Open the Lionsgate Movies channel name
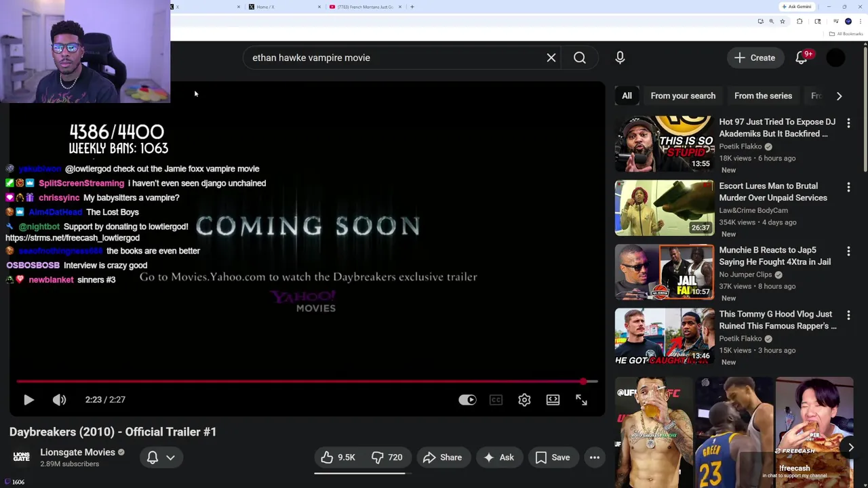The height and width of the screenshot is (488, 868). (x=77, y=452)
